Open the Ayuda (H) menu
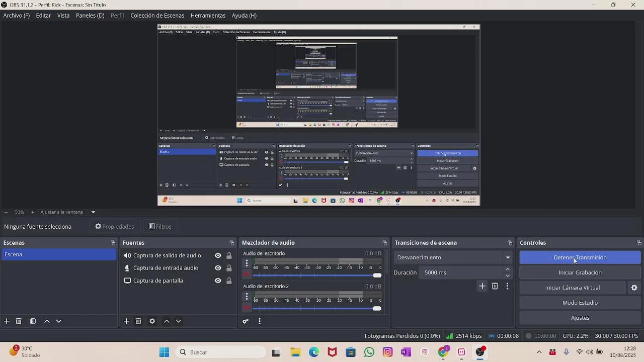Viewport: 644px width, 362px height. [x=244, y=16]
